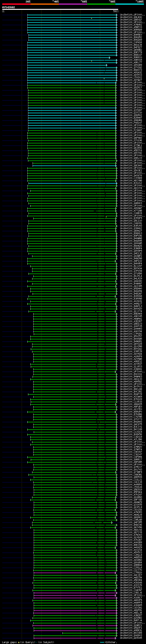The image size is (146, 644).
Task: Select the UniRef100_A3XRC7 label
Action: pyautogui.click(x=131, y=598)
